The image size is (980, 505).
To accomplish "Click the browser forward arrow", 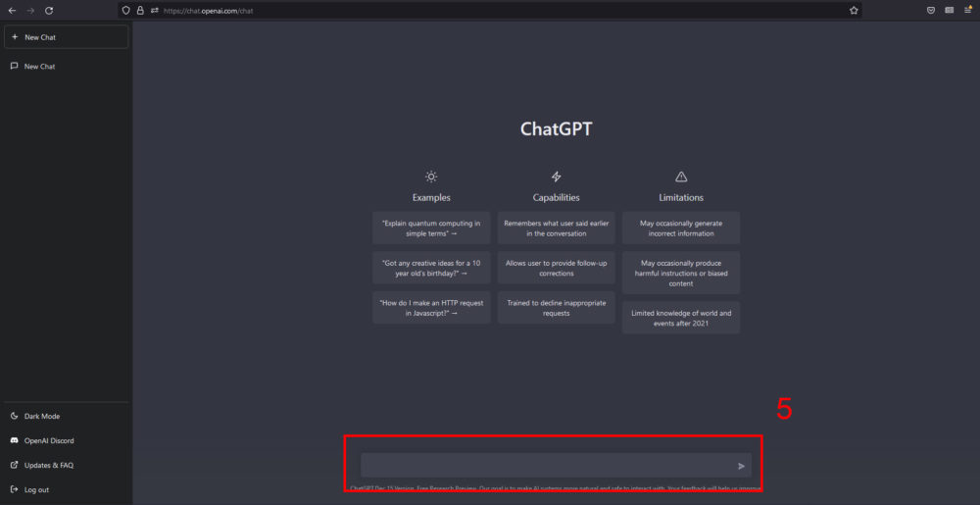I will pos(30,11).
